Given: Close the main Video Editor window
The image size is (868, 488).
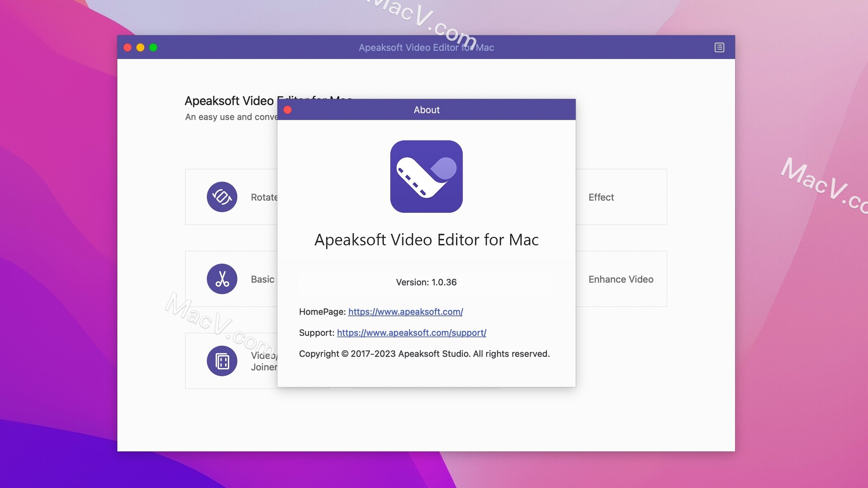Looking at the screenshot, I should tap(127, 47).
